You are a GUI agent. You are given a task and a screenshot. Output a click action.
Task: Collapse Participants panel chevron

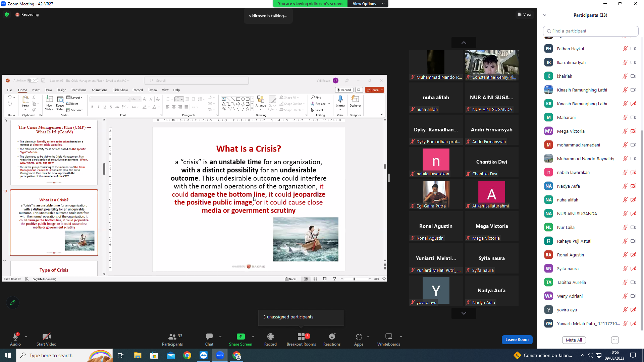[545, 15]
